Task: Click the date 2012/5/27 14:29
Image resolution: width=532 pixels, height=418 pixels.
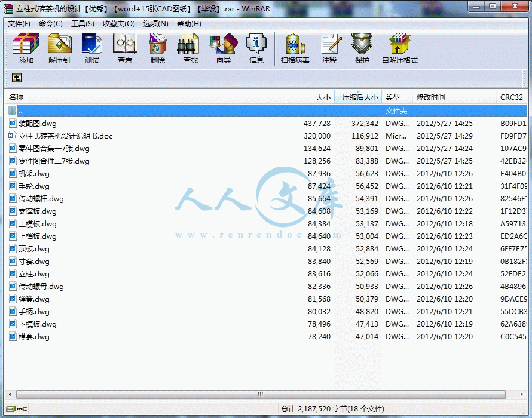Action: 445,136
